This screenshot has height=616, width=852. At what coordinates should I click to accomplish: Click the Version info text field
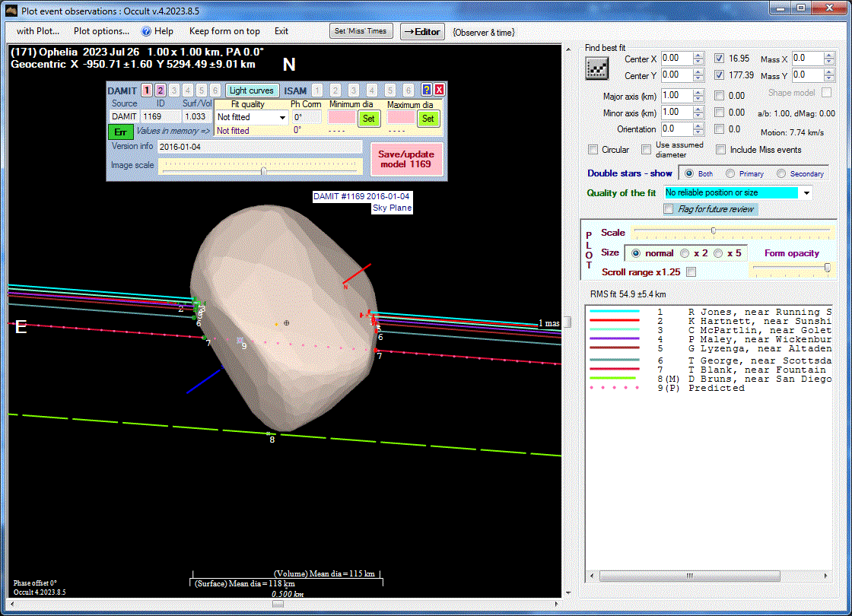click(259, 146)
